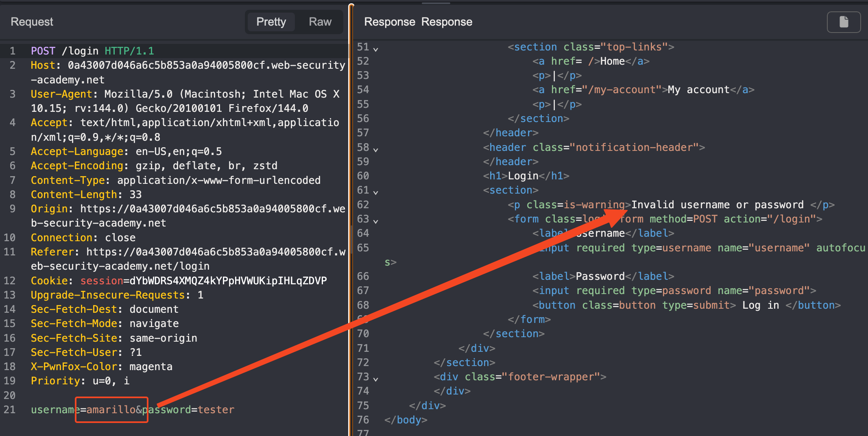Click the magenta X-PwnFox-Color header value
Image resolution: width=868 pixels, height=436 pixels.
tap(150, 366)
